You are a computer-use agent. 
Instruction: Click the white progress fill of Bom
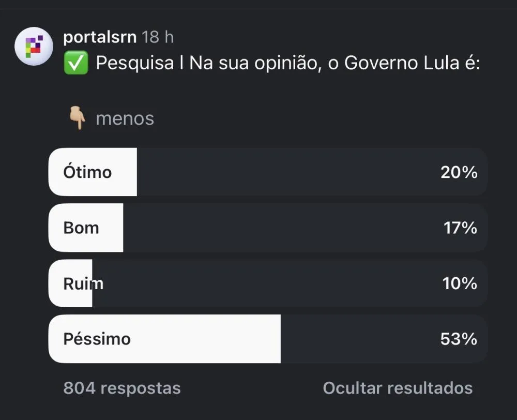pyautogui.click(x=86, y=228)
